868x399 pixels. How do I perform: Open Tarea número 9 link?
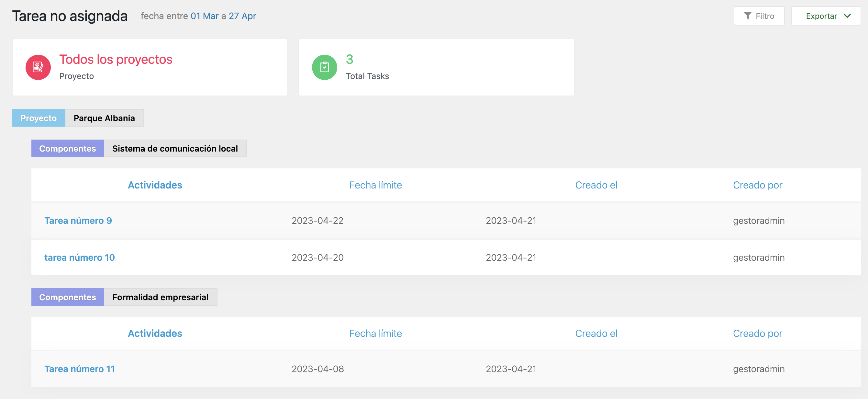[78, 221]
